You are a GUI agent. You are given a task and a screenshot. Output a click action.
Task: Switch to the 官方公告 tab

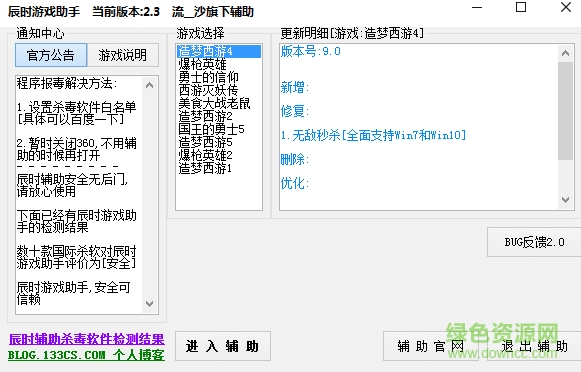click(x=51, y=55)
